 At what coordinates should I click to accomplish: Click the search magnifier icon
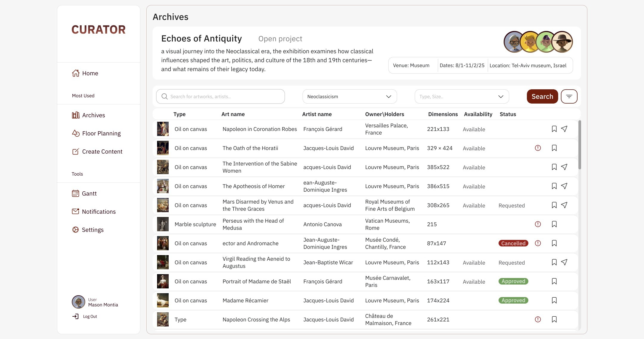165,96
